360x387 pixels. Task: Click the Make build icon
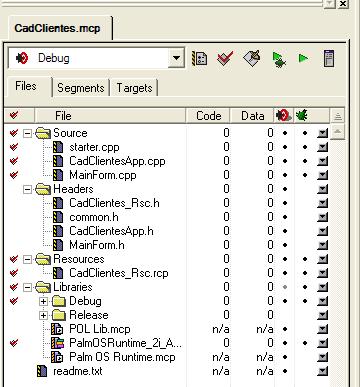pyautogui.click(x=251, y=59)
